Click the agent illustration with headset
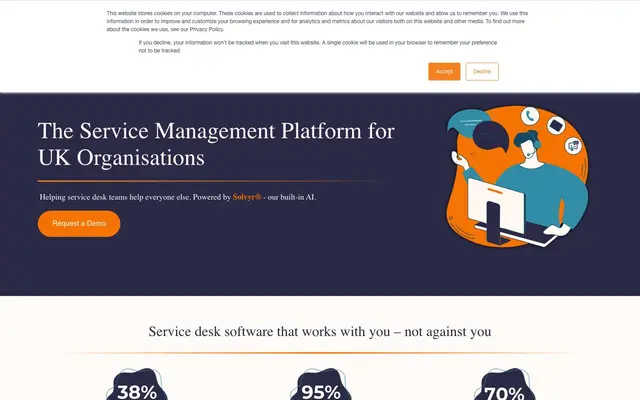 (x=517, y=177)
